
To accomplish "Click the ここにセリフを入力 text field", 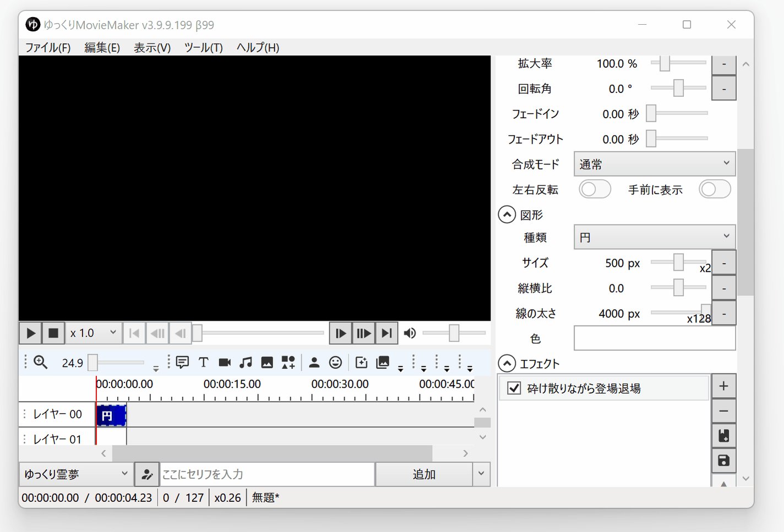I will click(268, 474).
